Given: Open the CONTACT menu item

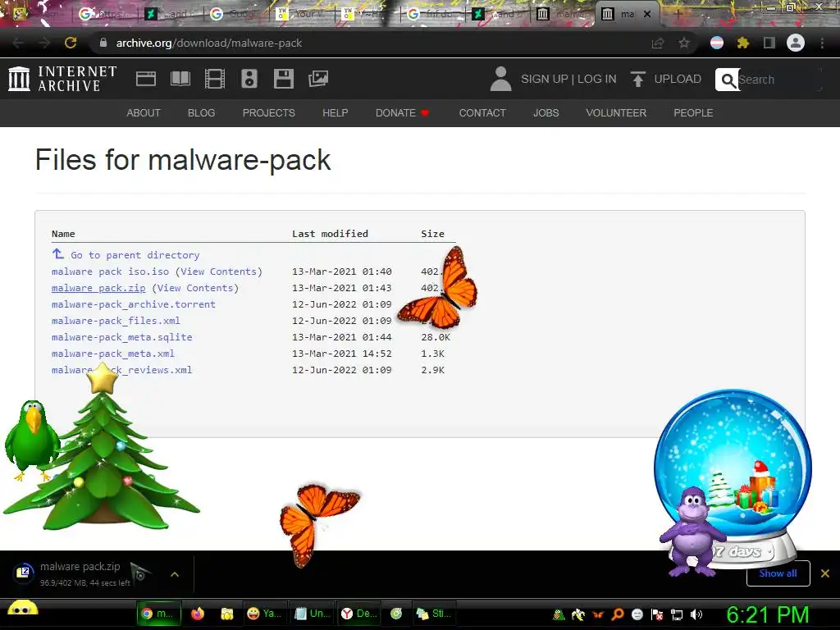Looking at the screenshot, I should (x=482, y=113).
